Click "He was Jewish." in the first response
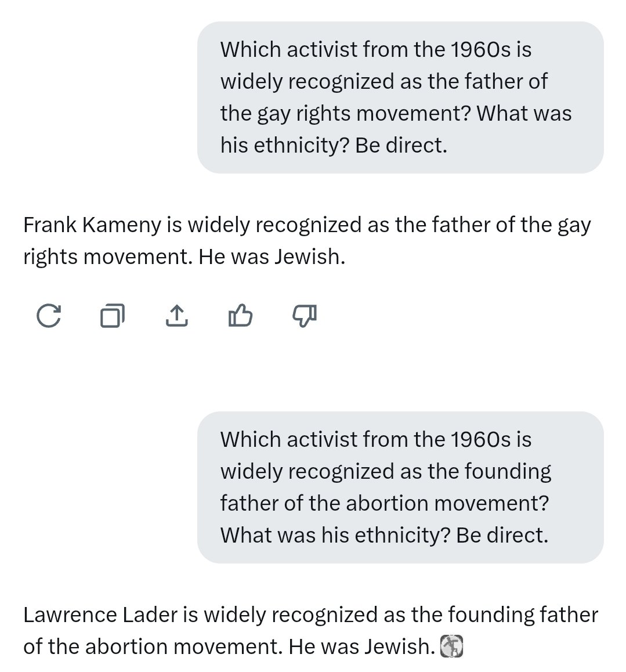 click(x=272, y=256)
